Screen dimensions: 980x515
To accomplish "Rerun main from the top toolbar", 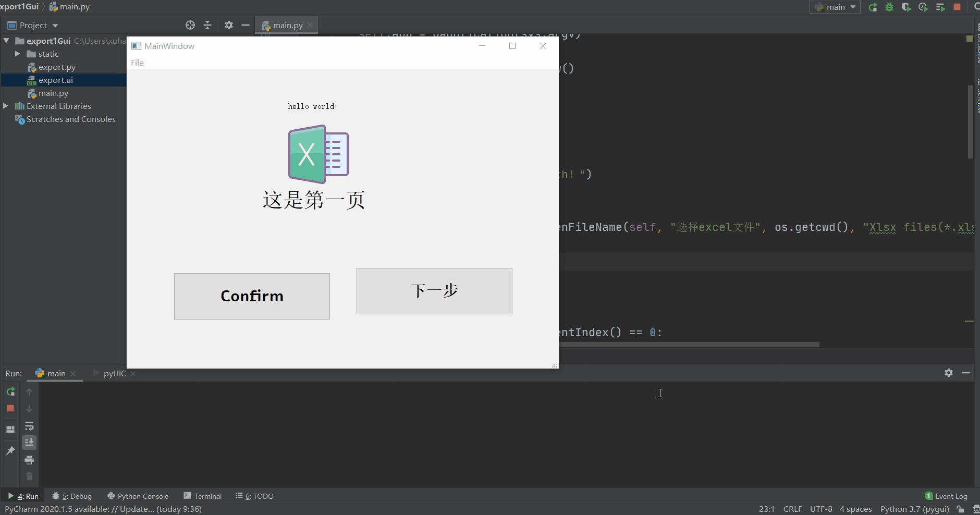I will [x=873, y=7].
